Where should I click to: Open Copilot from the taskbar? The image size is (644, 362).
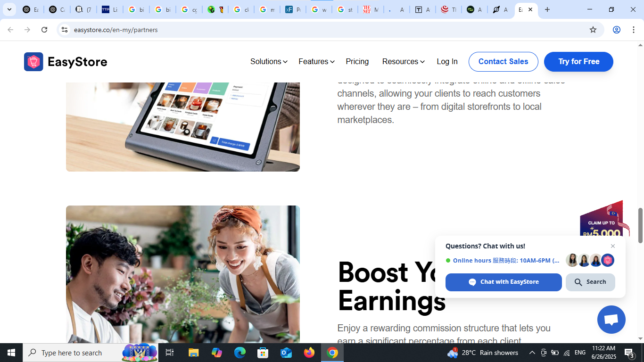(x=217, y=353)
